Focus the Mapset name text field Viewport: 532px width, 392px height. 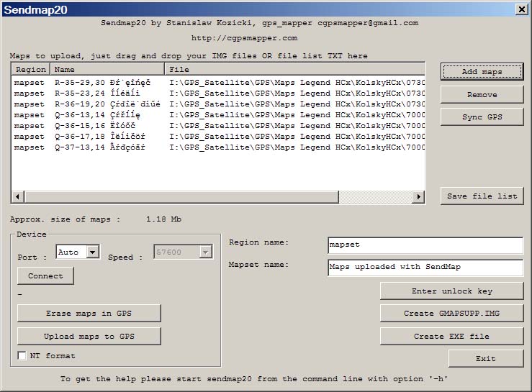coord(425,268)
